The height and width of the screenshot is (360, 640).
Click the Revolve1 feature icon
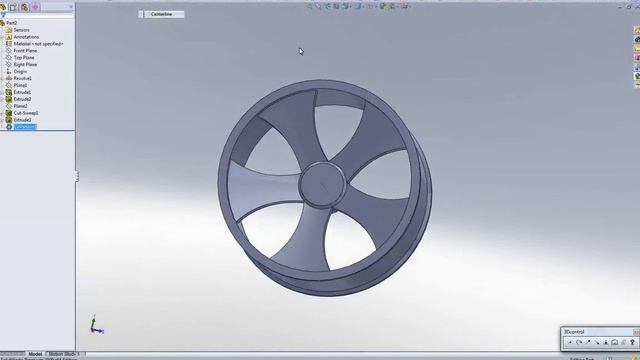tap(9, 78)
